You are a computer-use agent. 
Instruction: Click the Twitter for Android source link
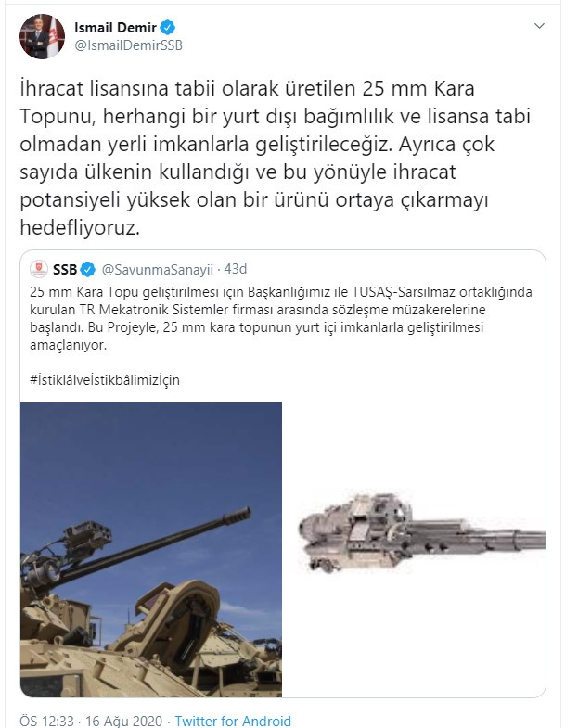(x=233, y=721)
